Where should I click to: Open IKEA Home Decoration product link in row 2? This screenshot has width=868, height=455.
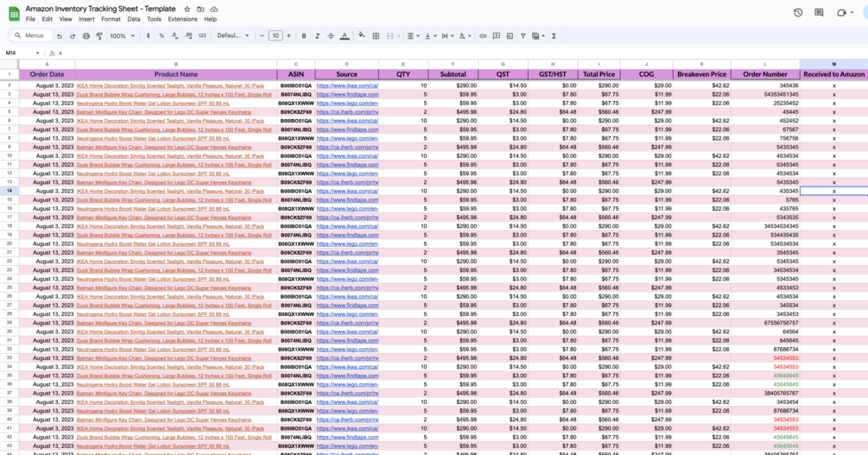coord(170,85)
